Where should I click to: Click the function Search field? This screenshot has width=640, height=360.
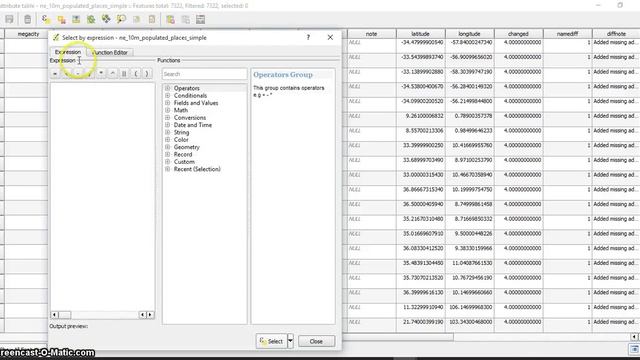204,74
